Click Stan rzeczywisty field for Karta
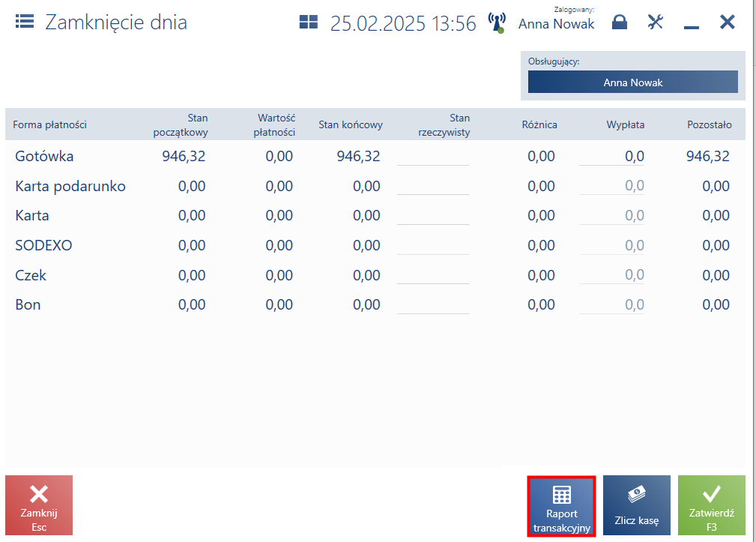The height and width of the screenshot is (542, 756). pos(433,216)
